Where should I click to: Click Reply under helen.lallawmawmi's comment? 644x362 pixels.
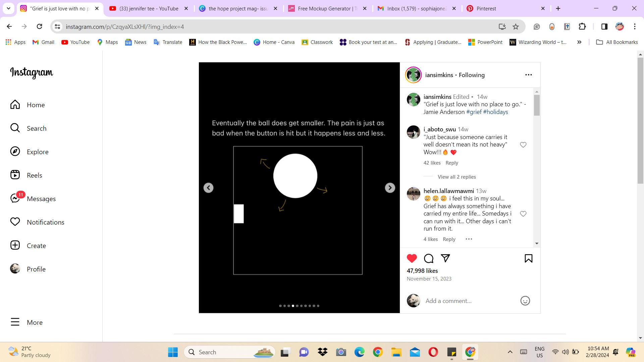tap(449, 239)
